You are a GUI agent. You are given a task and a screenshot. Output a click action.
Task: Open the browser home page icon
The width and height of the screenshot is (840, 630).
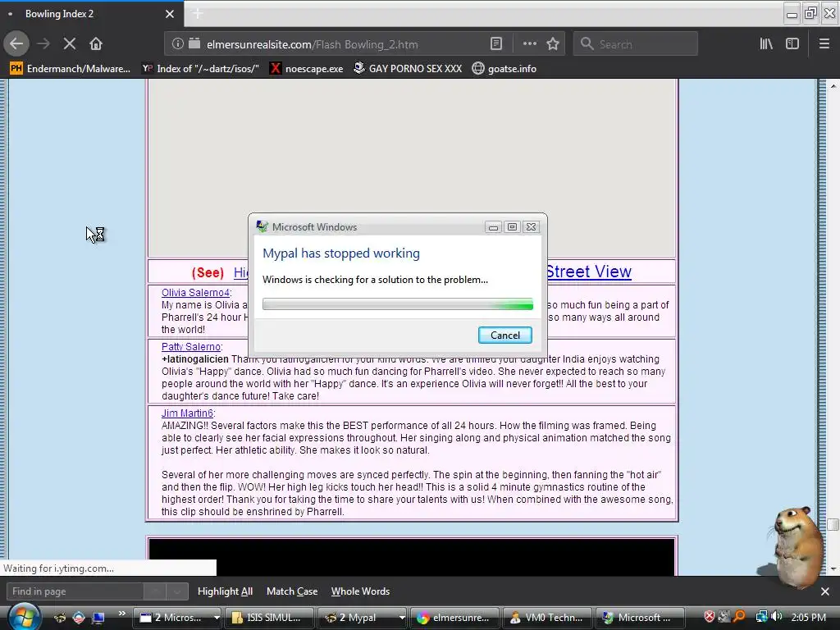pyautogui.click(x=96, y=44)
